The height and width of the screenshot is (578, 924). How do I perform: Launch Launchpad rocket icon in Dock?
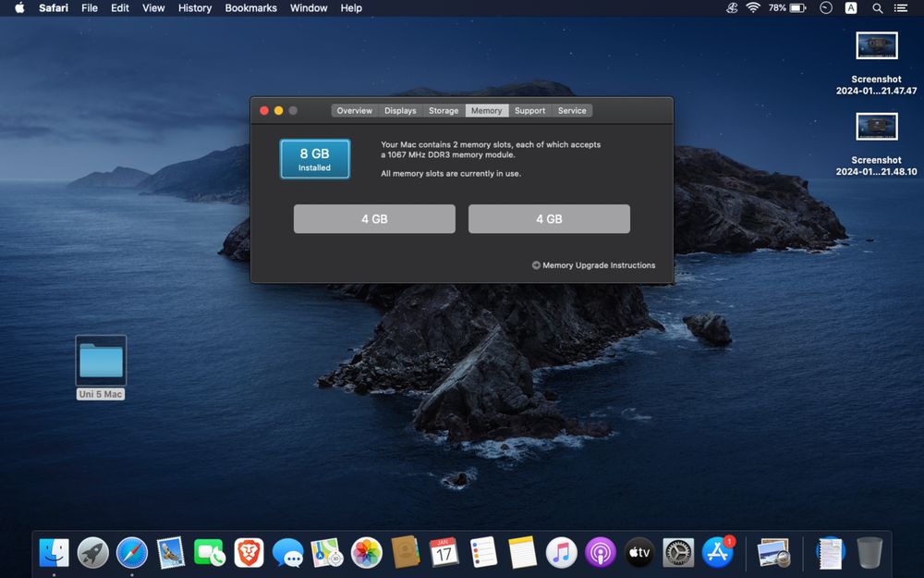pos(93,553)
